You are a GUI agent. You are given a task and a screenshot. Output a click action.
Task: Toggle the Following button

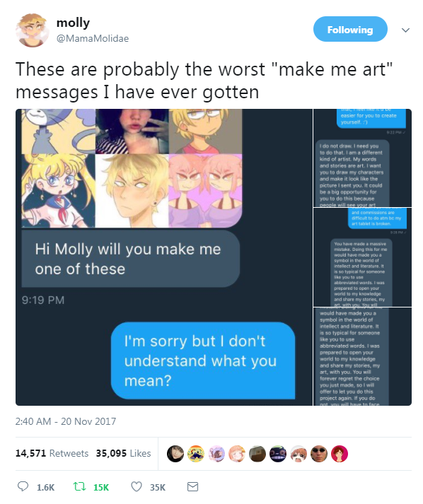(x=350, y=29)
